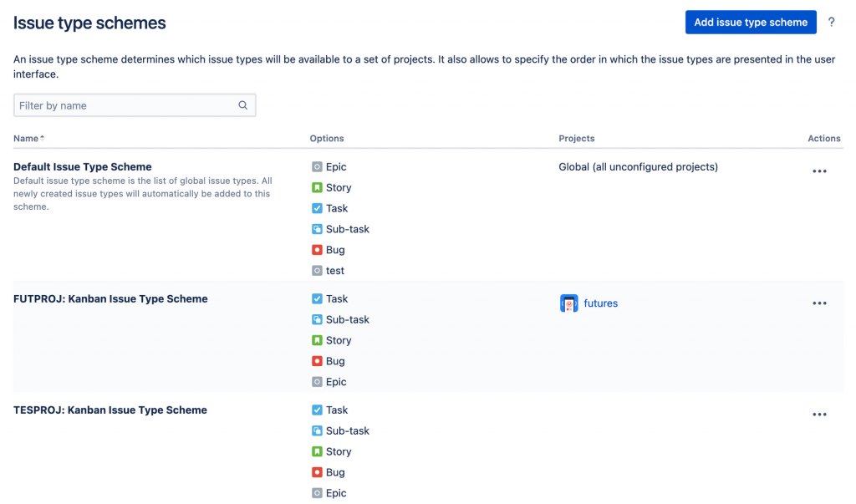Click the Add issue type scheme button
This screenshot has width=856, height=504.
tap(751, 23)
